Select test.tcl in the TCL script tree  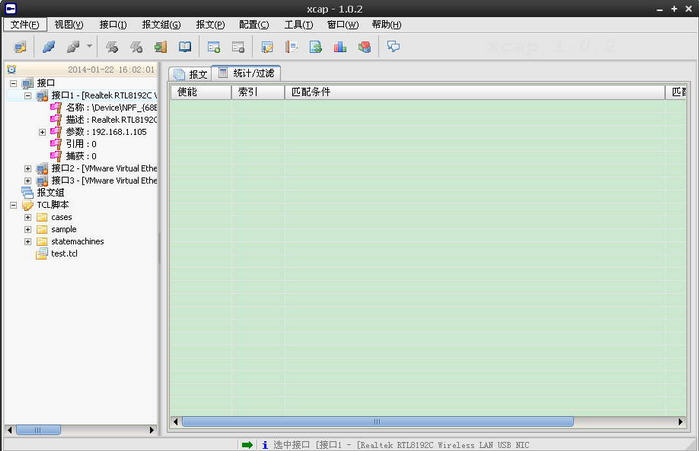(x=64, y=254)
